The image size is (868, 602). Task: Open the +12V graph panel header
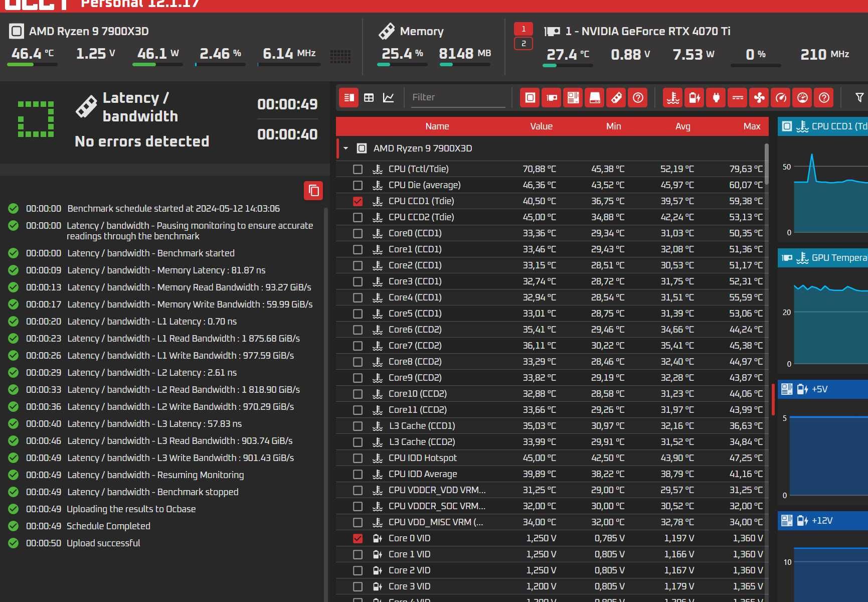[823, 521]
